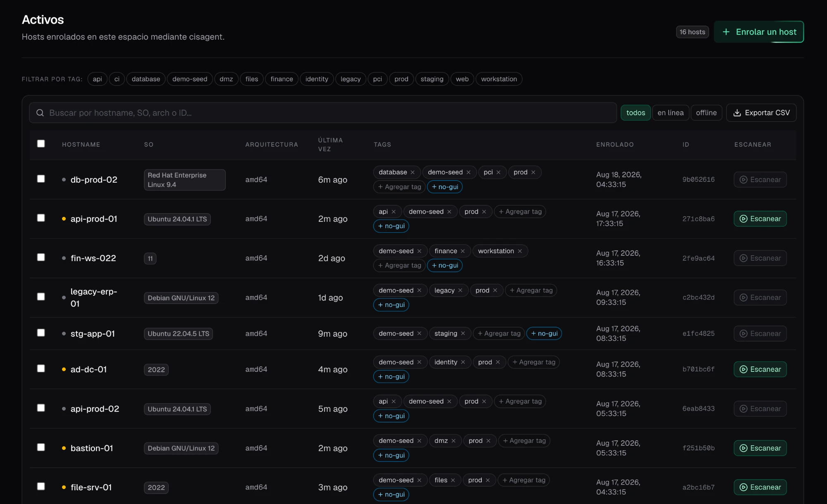This screenshot has width=827, height=504.
Task: Toggle the select-all hosts checkbox
Action: (x=41, y=144)
